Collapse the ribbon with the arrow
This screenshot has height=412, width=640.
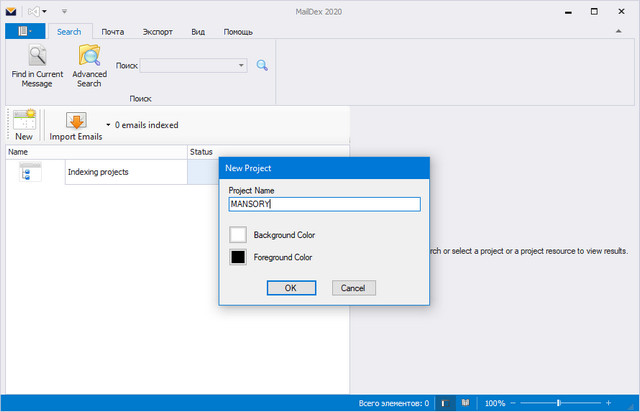630,32
